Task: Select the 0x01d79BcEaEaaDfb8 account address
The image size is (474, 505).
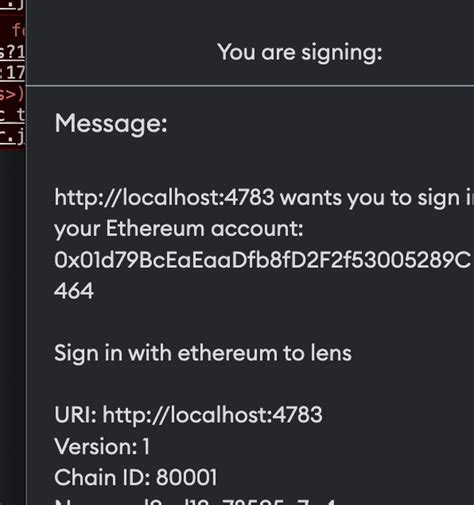Action: click(x=263, y=260)
